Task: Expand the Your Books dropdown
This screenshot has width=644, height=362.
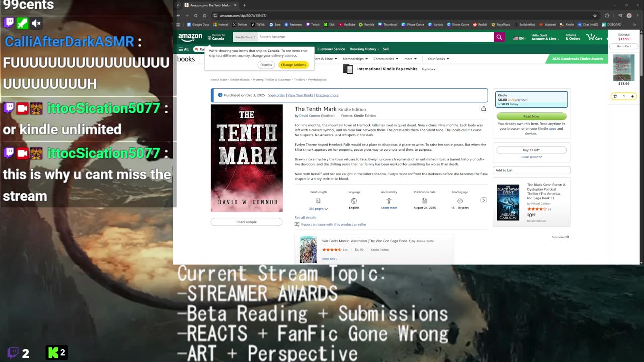Action: (x=438, y=59)
